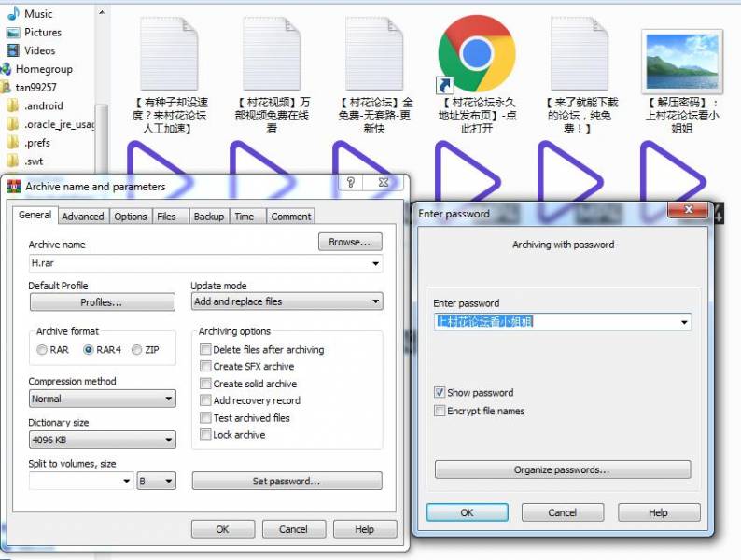Switch to the Advanced tab
The width and height of the screenshot is (741, 560).
click(83, 217)
